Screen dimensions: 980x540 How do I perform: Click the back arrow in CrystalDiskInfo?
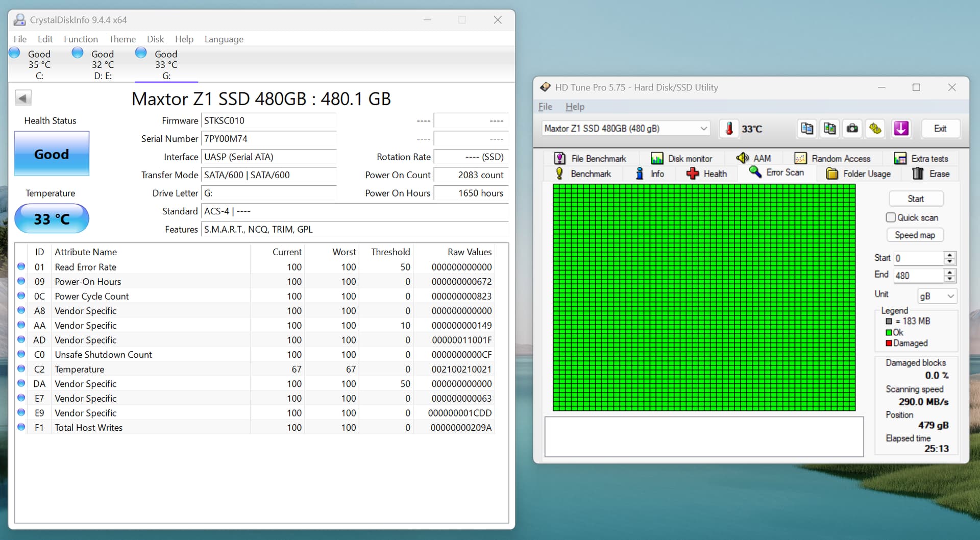click(x=23, y=98)
